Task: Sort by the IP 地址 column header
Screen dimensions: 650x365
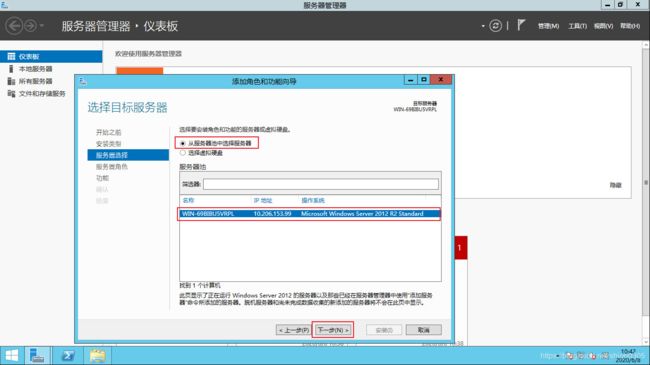Action: point(263,200)
